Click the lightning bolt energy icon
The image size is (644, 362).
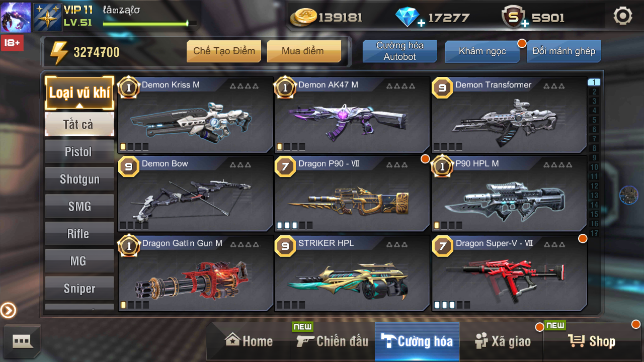pos(59,52)
